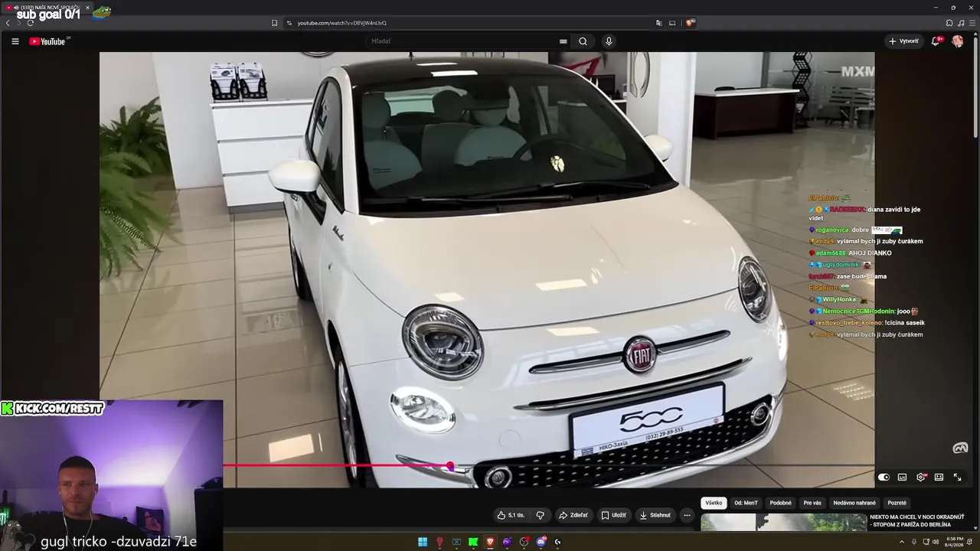The width and height of the screenshot is (980, 551).
Task: Open Windows Start menu
Action: [423, 542]
